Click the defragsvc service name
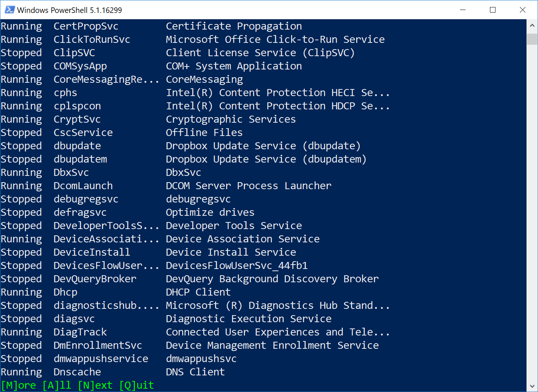The width and height of the screenshot is (538, 392). click(x=80, y=212)
